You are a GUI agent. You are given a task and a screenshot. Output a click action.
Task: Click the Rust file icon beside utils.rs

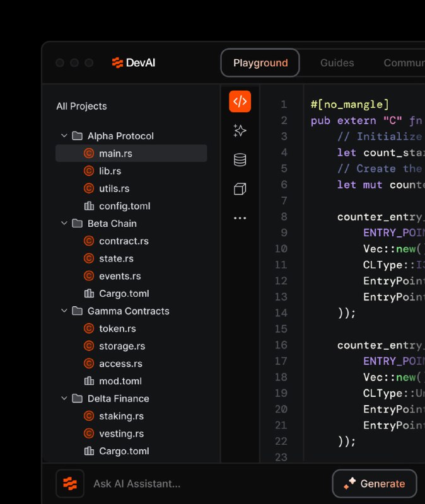tap(89, 188)
